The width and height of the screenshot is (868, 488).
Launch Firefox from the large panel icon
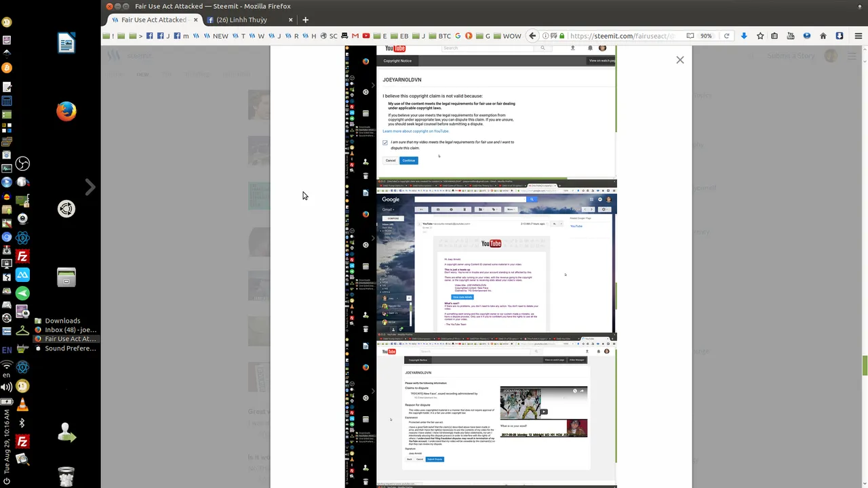[x=66, y=111]
